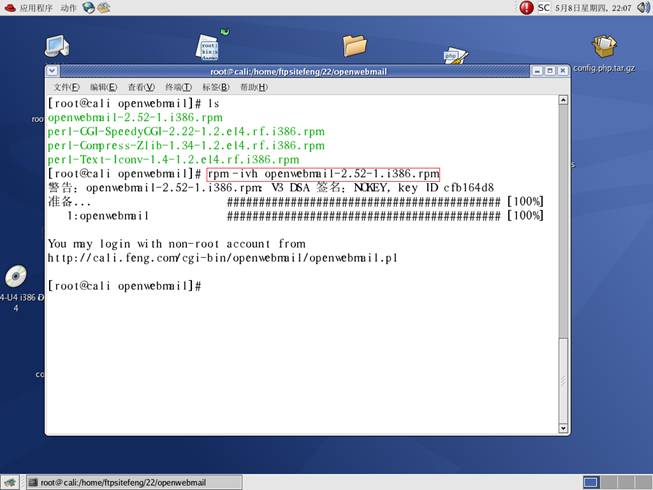
Task: Select the folder icon on desktop
Action: 354,44
